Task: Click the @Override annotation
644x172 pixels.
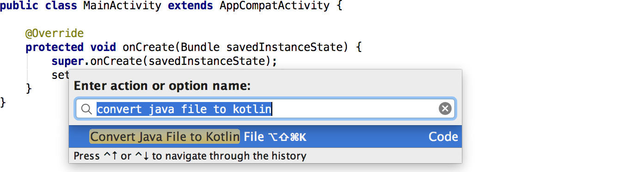Action: [x=55, y=34]
